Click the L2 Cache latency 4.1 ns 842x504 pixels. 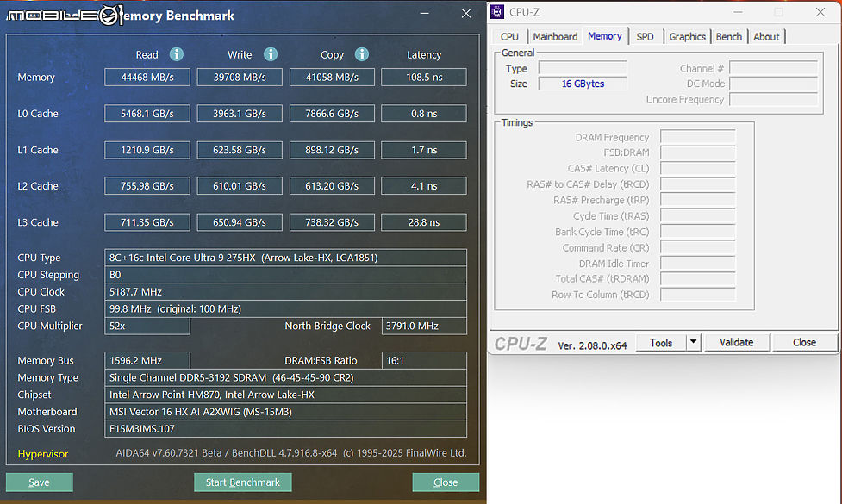point(424,186)
